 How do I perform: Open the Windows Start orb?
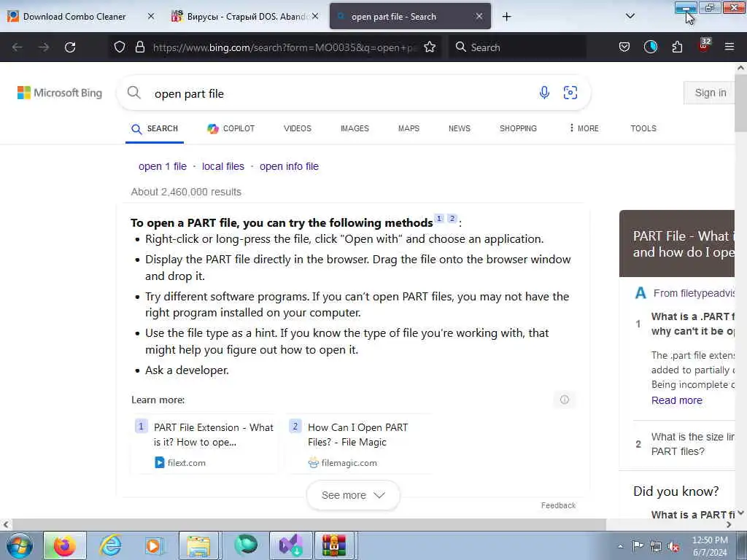coord(20,545)
